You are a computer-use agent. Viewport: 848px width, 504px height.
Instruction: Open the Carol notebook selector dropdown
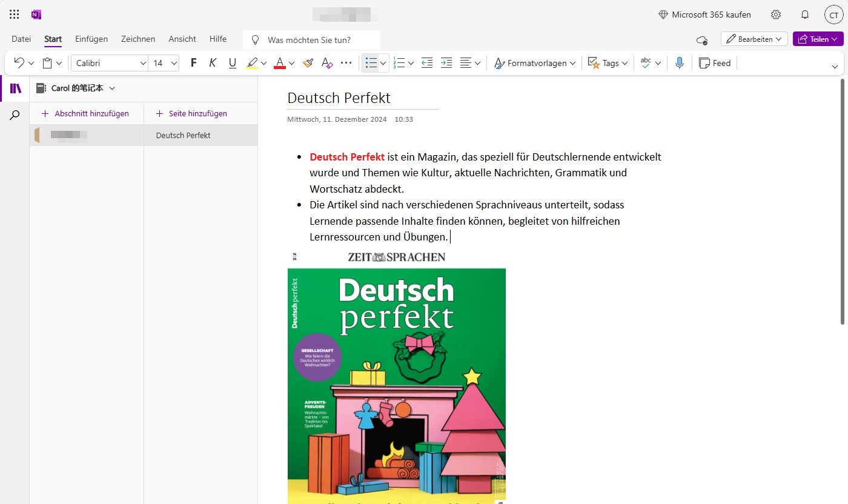point(75,88)
